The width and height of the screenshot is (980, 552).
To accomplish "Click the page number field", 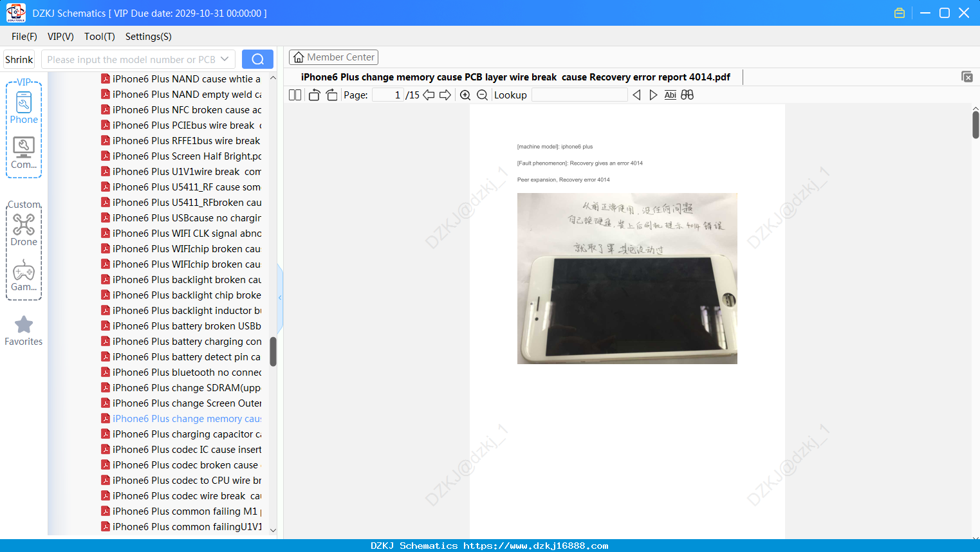I will coord(387,95).
